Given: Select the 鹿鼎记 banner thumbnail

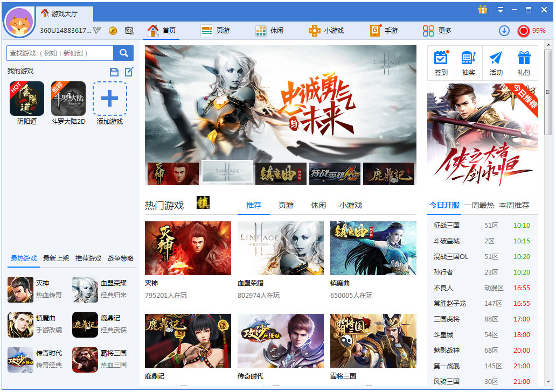Looking at the screenshot, I should pyautogui.click(x=388, y=174).
